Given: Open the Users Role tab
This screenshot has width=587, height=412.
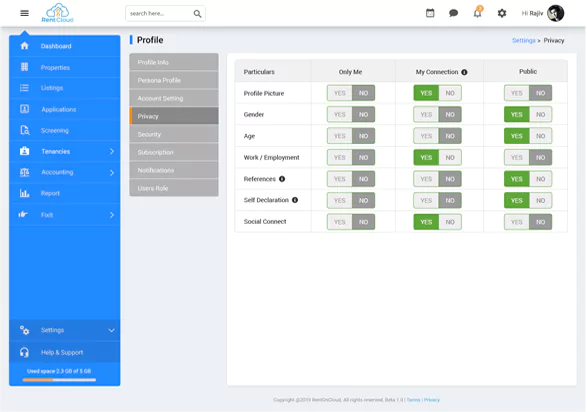Looking at the screenshot, I should (174, 188).
